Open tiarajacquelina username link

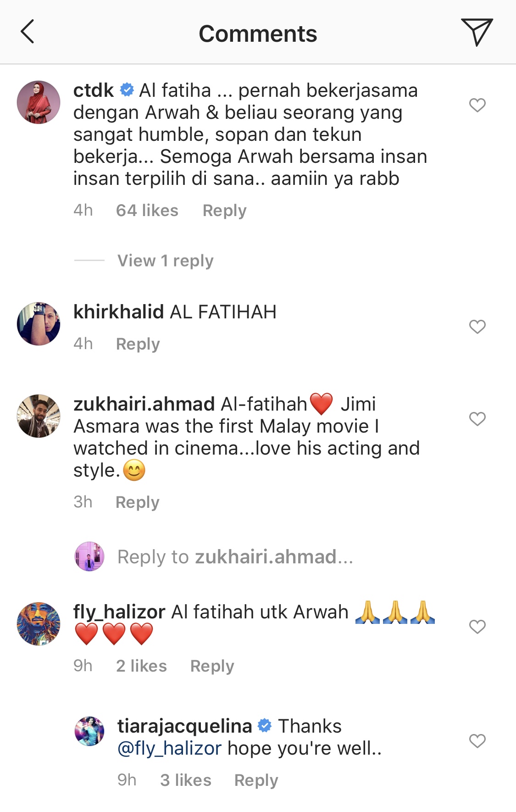(x=185, y=726)
